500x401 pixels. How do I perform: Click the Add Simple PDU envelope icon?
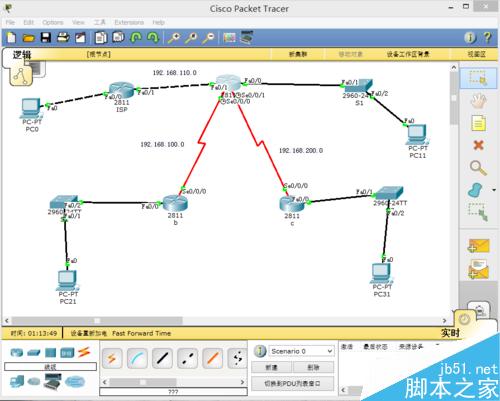point(478,246)
